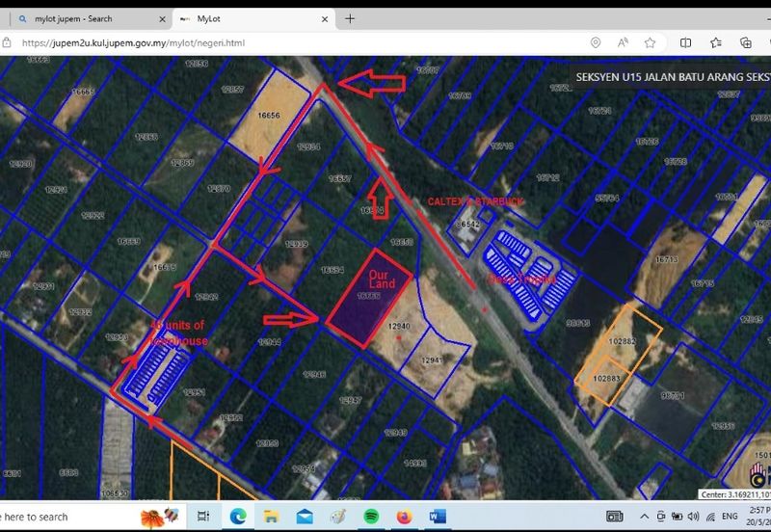Open Spotify from the taskbar
This screenshot has height=532, width=771.
click(x=371, y=517)
